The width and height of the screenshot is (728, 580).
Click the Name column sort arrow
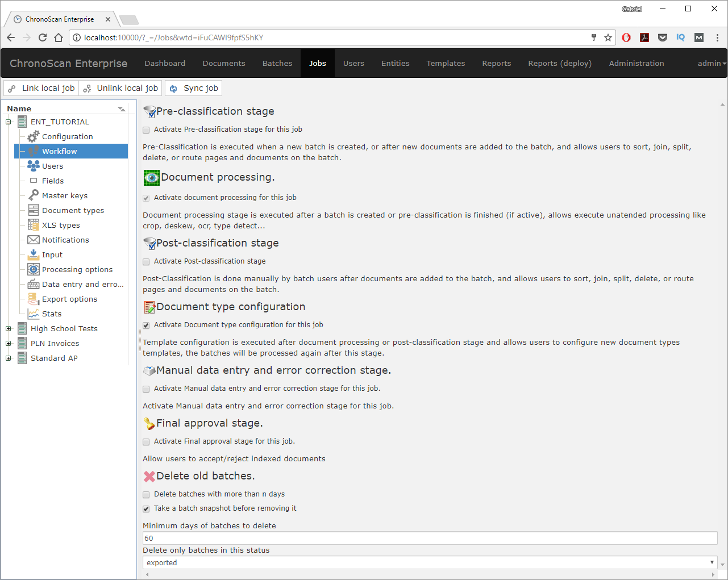[x=121, y=109]
